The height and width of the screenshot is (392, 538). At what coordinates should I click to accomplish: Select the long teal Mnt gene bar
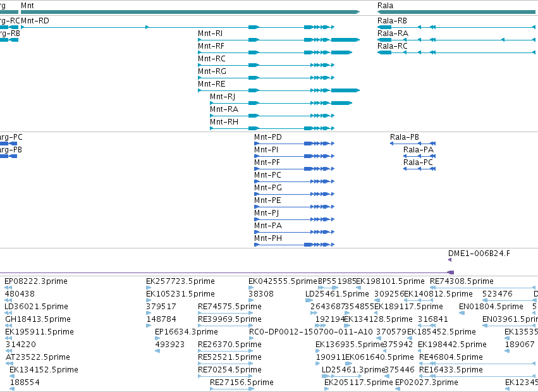tap(190, 12)
